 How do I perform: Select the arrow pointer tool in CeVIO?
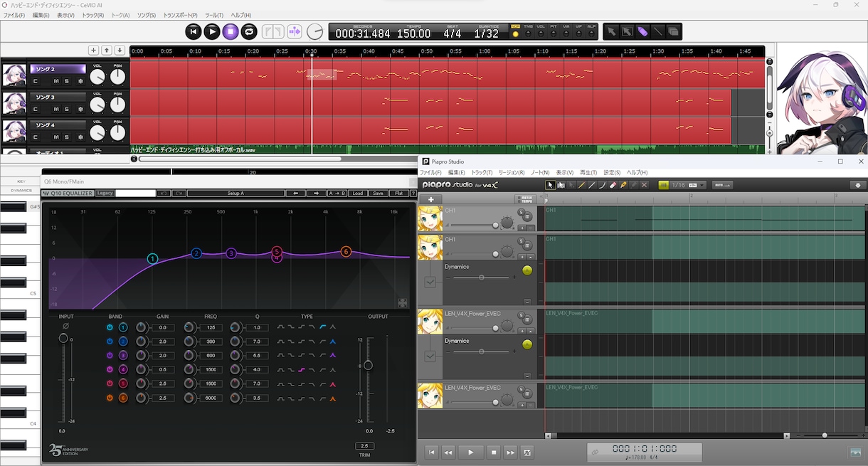pyautogui.click(x=611, y=31)
